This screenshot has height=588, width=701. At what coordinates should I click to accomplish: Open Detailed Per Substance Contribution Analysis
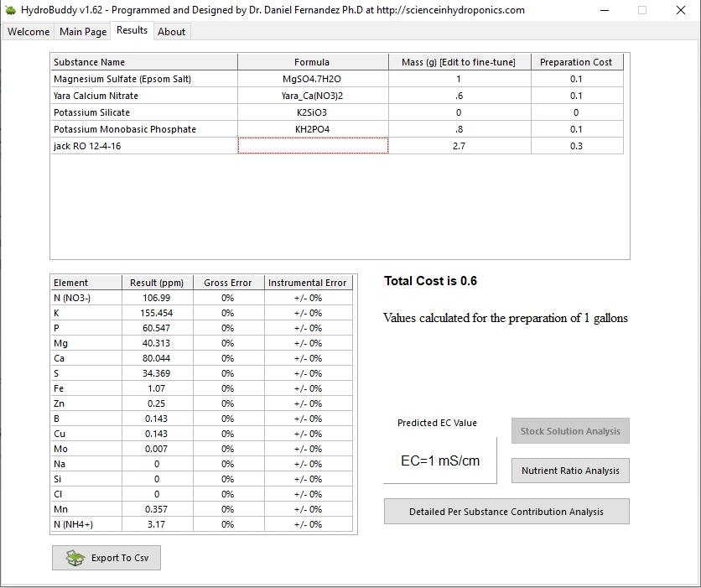pyautogui.click(x=506, y=512)
